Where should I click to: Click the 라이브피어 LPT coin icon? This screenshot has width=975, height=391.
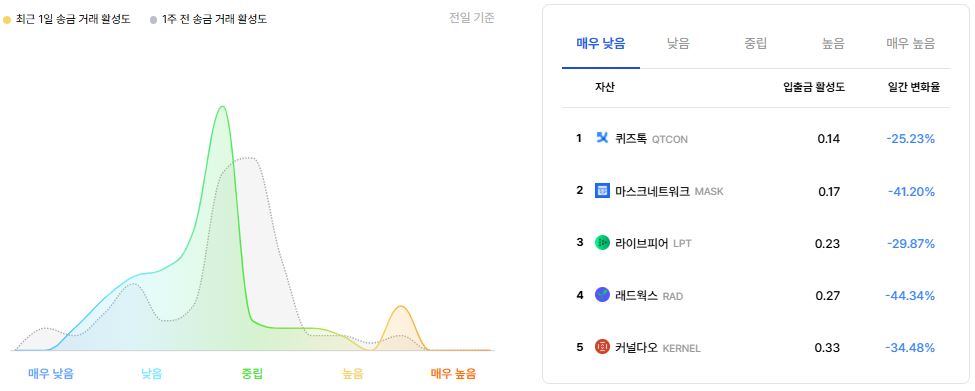[x=602, y=243]
